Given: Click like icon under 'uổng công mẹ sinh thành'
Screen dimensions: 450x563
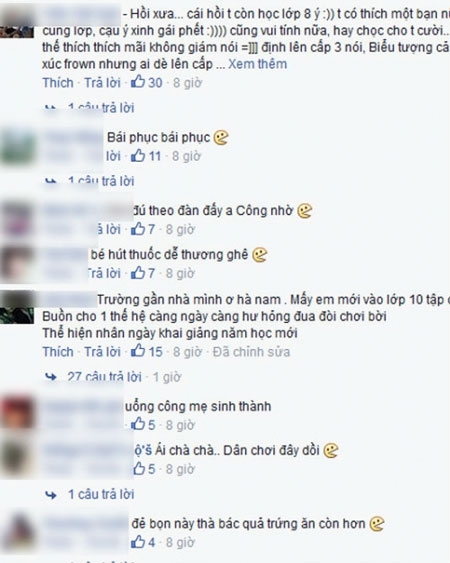Looking at the screenshot, I should coord(138,424).
